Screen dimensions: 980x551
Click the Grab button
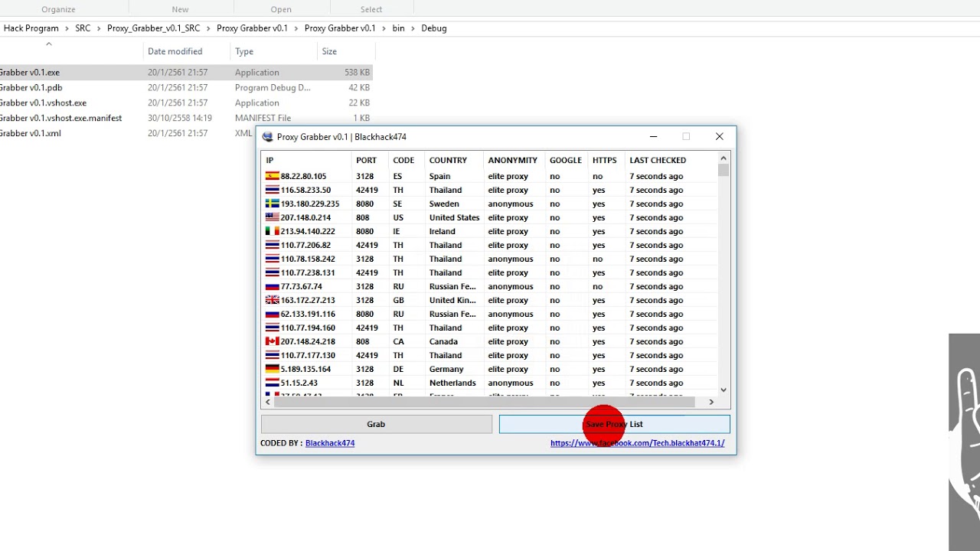pyautogui.click(x=376, y=424)
